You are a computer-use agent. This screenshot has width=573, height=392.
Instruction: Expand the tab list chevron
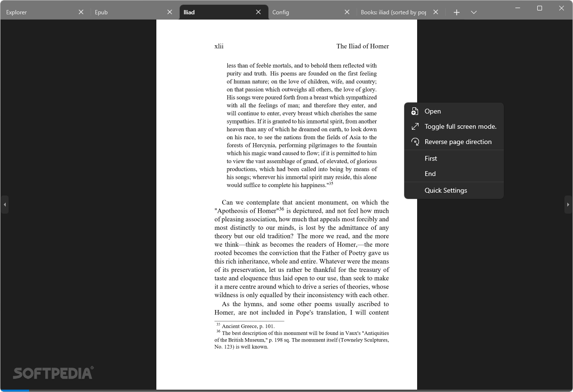[473, 12]
